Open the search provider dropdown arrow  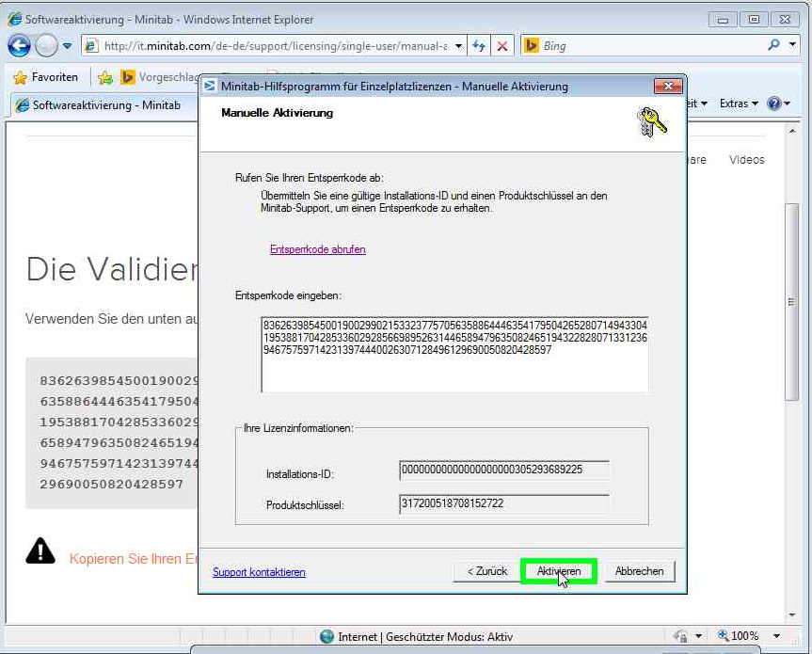pyautogui.click(x=792, y=45)
